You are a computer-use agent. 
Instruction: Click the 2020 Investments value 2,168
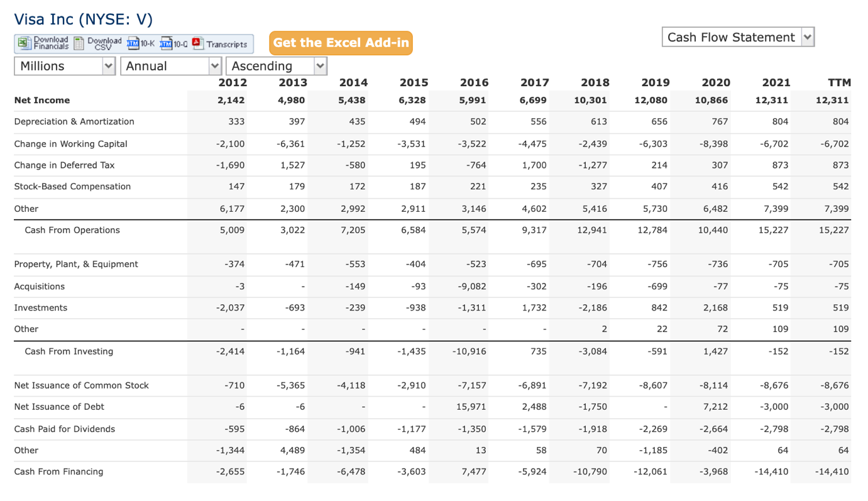tap(715, 308)
